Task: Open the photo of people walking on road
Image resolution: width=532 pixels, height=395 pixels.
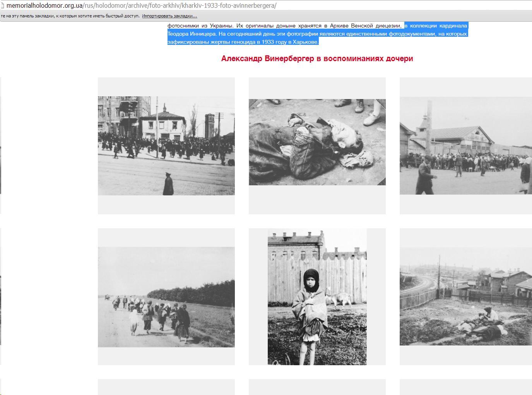Action: [166, 297]
